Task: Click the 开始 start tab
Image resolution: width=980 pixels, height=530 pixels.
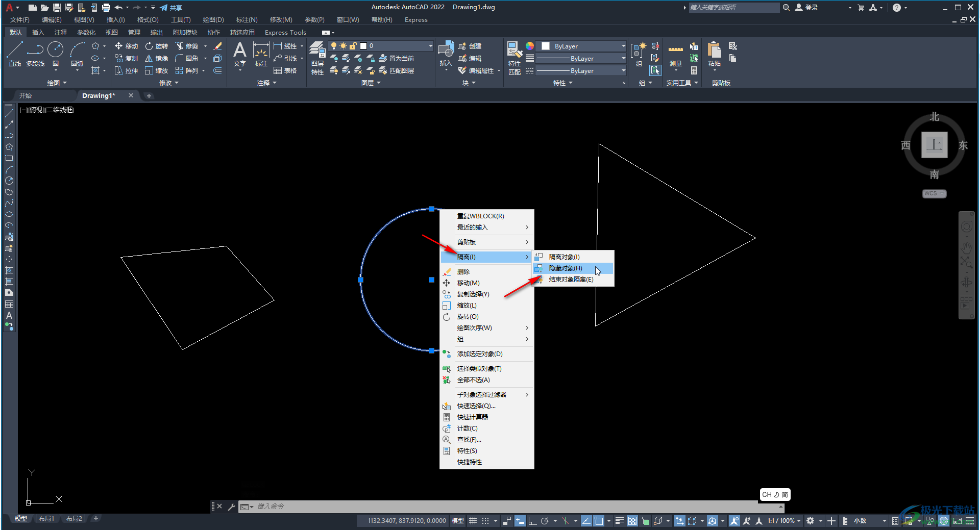Action: pyautogui.click(x=26, y=95)
